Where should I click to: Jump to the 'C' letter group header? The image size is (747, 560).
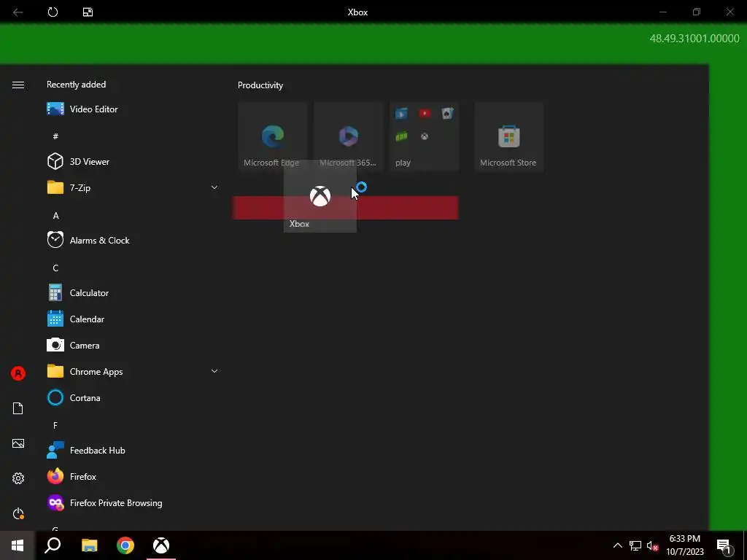pyautogui.click(x=55, y=268)
